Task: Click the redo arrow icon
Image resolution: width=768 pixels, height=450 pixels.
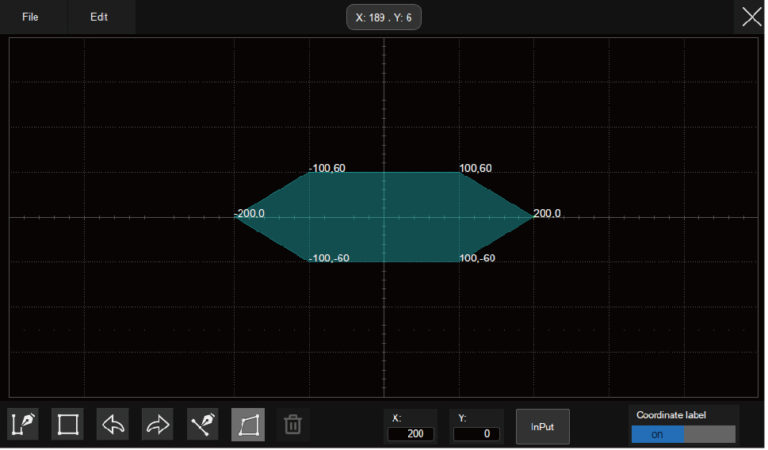Action: (158, 424)
